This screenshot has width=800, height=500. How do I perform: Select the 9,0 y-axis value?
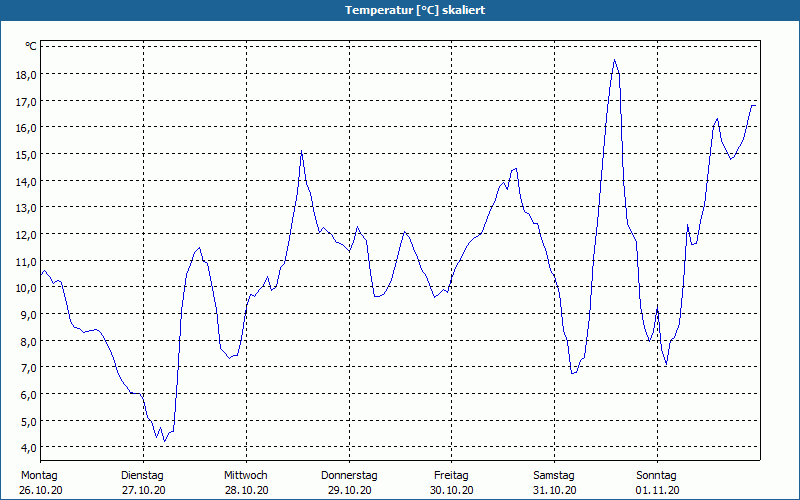point(29,315)
